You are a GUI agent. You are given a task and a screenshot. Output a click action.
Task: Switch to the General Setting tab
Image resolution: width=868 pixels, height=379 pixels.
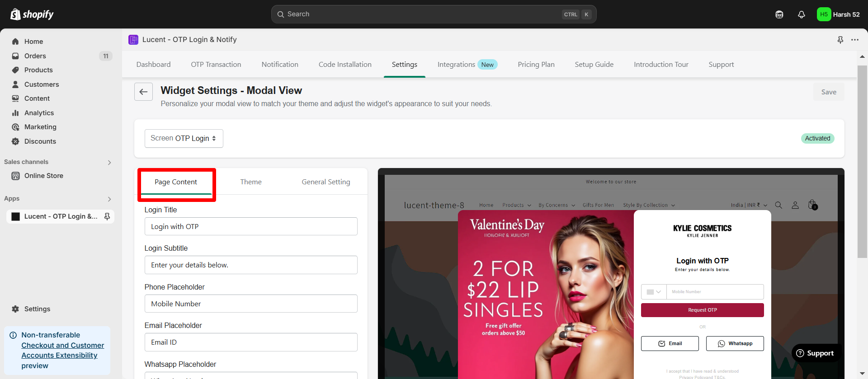click(326, 182)
